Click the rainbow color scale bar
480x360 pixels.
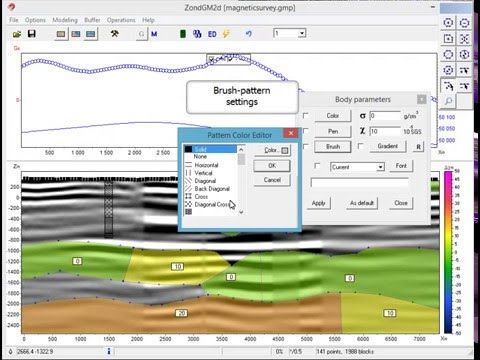click(448, 252)
